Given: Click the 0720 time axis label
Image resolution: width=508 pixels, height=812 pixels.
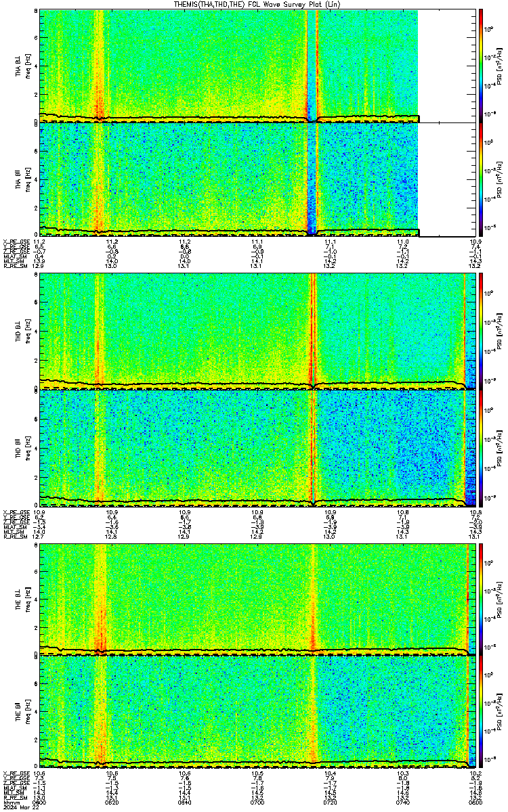Looking at the screenshot, I should pyautogui.click(x=330, y=802).
